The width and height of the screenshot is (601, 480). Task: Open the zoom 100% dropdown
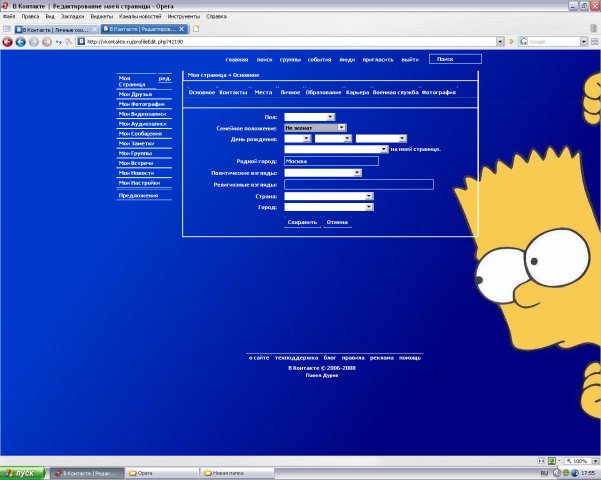595,461
